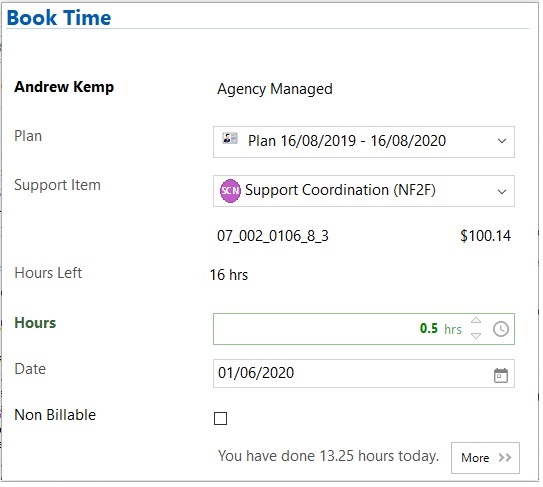Expand the Support Item dropdown arrow
This screenshot has height=487, width=543.
502,192
